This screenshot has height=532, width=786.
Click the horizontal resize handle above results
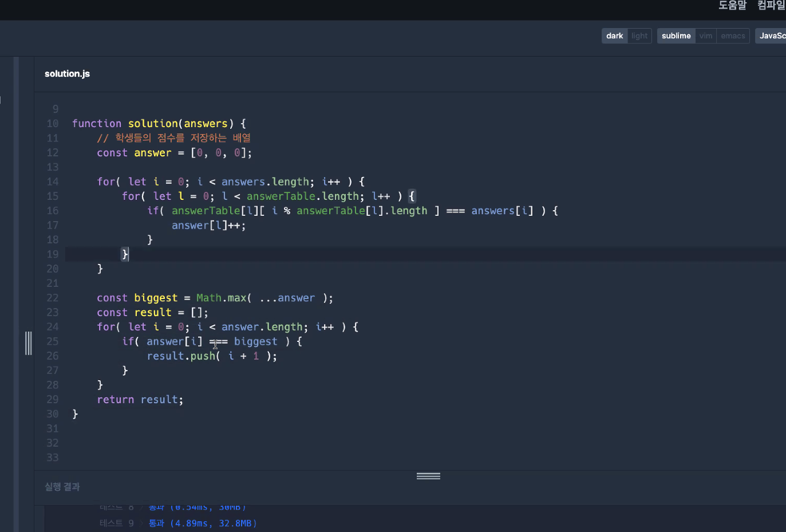(428, 476)
